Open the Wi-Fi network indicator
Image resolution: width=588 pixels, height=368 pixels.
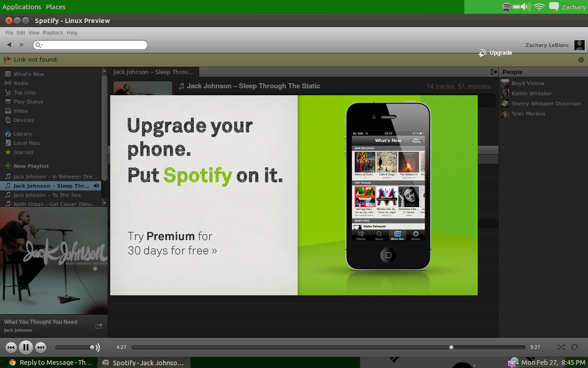540,7
